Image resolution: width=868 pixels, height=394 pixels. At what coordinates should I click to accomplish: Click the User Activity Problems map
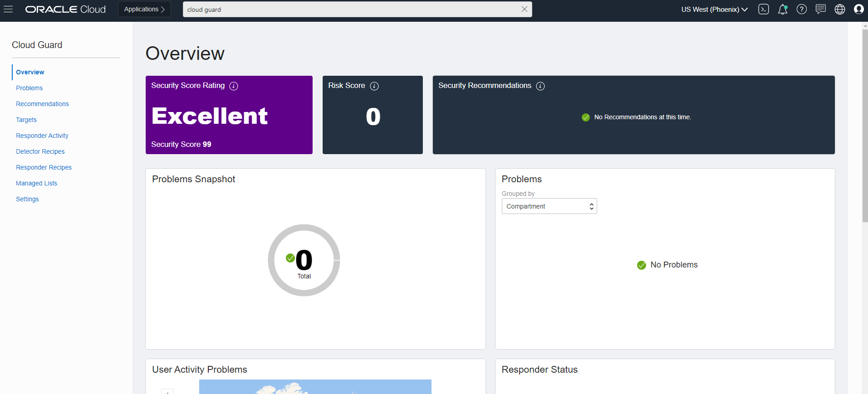(315, 387)
